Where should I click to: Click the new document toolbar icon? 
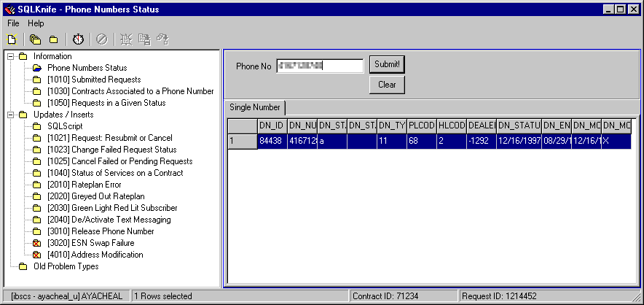tap(12, 39)
